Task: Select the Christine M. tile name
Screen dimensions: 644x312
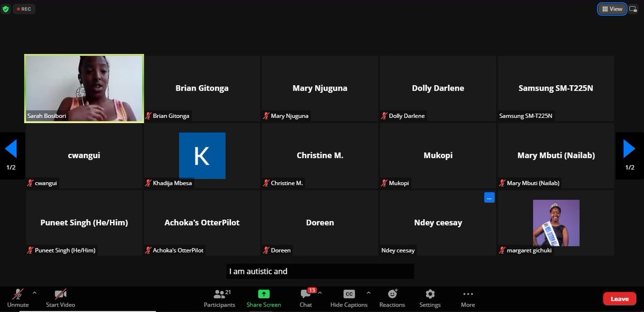Action: pyautogui.click(x=320, y=155)
